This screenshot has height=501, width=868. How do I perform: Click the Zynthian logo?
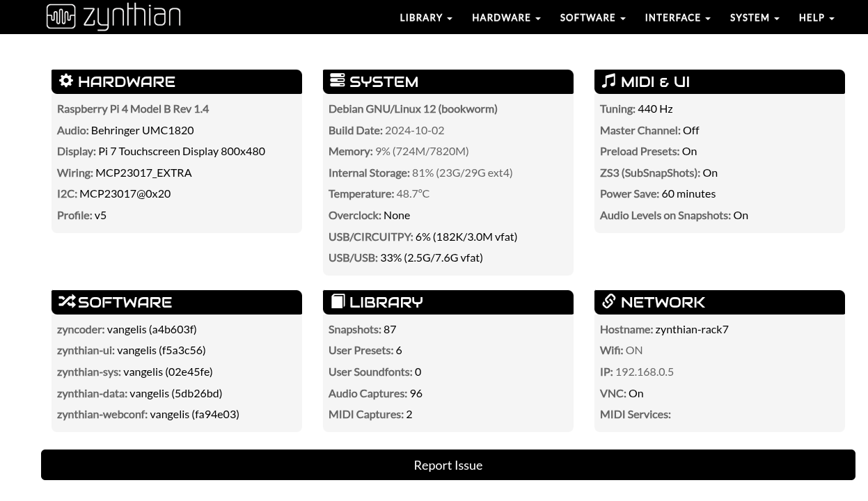pos(113,17)
